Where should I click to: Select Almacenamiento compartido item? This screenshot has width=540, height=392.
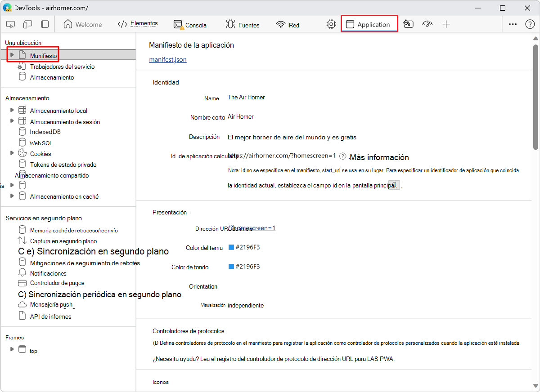click(52, 175)
